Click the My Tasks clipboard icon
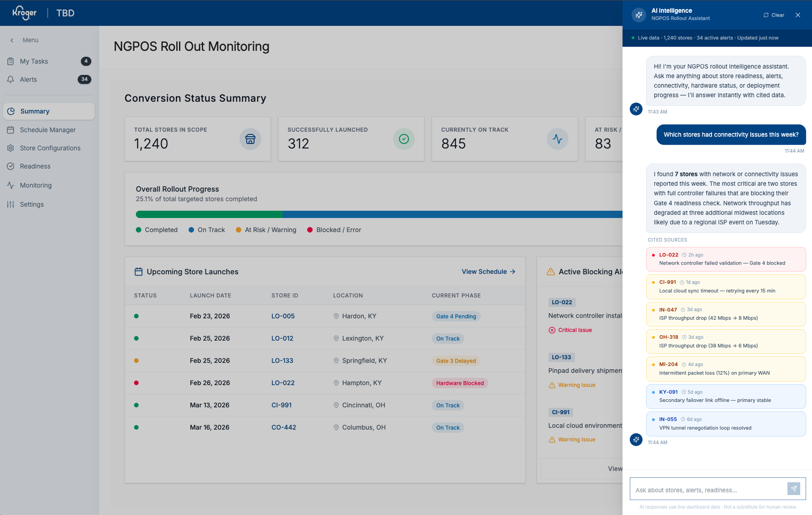This screenshot has height=515, width=812. click(10, 61)
